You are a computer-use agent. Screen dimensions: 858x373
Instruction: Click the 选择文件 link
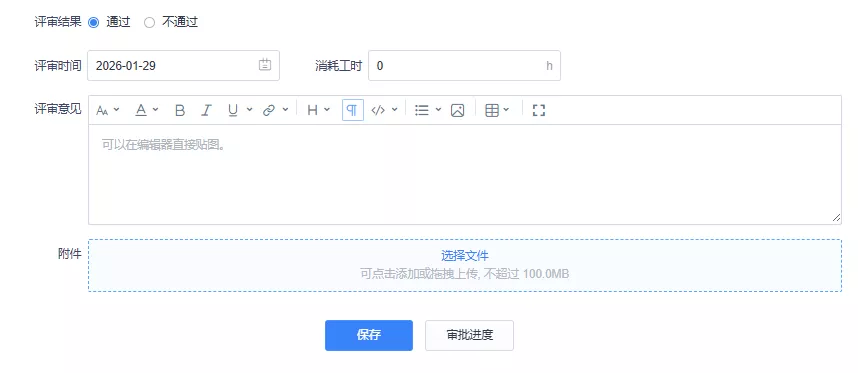click(x=465, y=255)
